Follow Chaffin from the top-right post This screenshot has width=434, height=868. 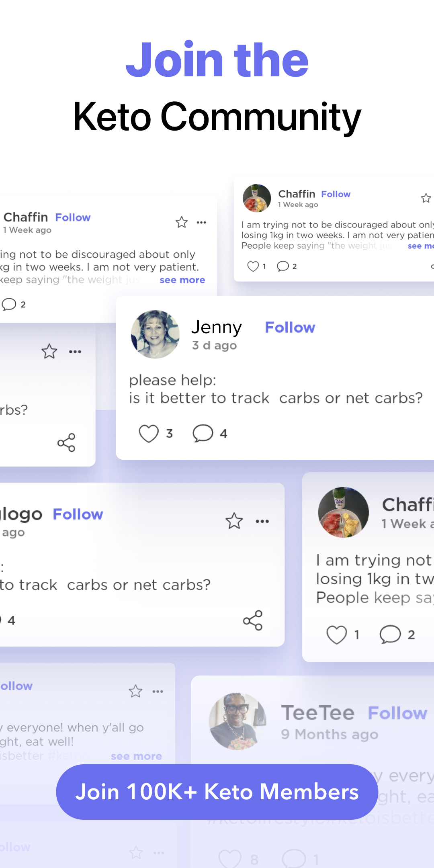tap(336, 194)
